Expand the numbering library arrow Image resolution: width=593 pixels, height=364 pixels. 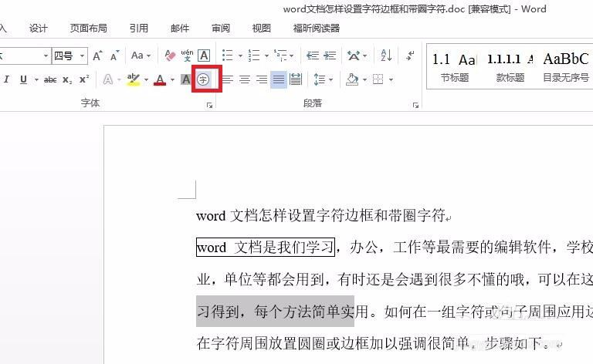[x=266, y=56]
